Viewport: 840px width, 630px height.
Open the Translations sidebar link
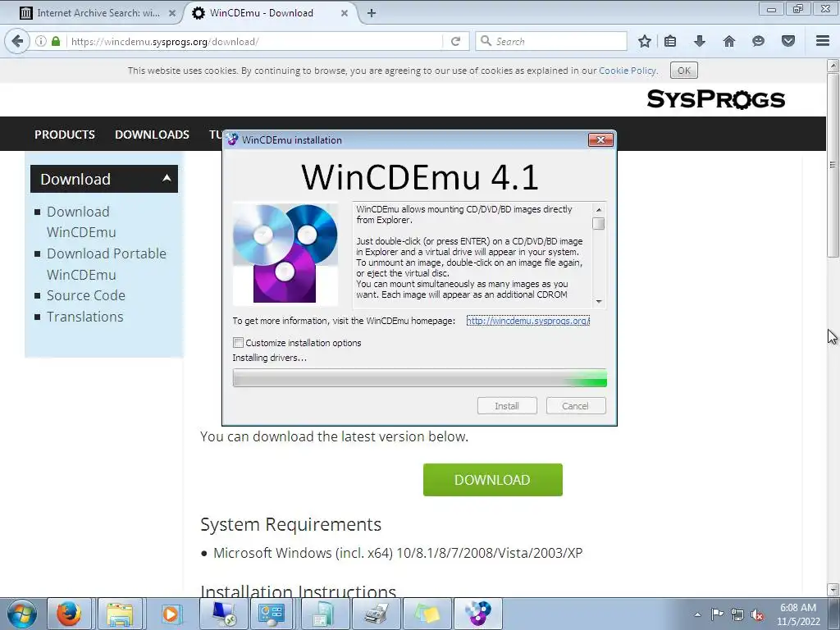pos(84,317)
